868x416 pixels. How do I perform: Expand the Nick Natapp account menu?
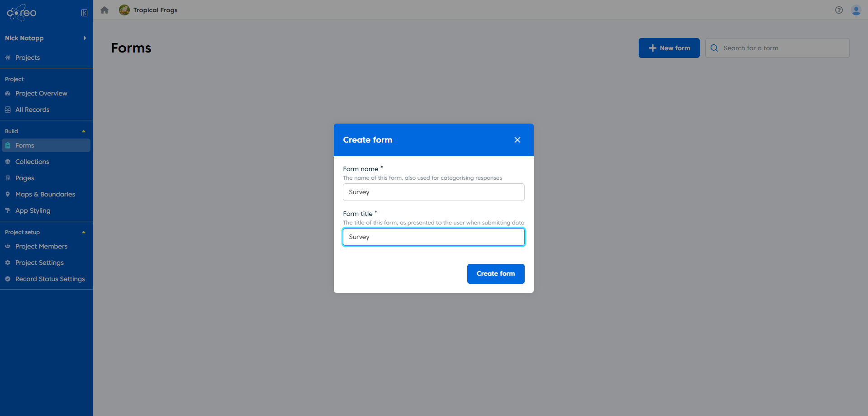coord(46,38)
